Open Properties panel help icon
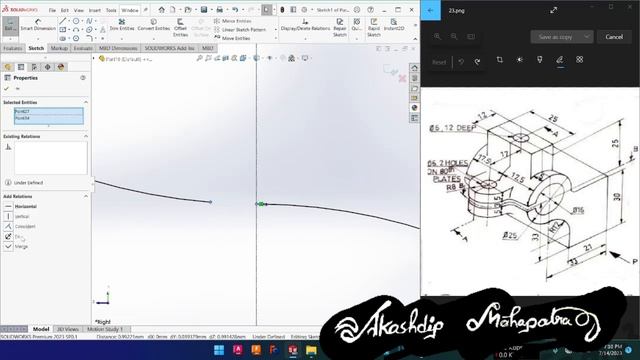The width and height of the screenshot is (640, 360). point(83,78)
